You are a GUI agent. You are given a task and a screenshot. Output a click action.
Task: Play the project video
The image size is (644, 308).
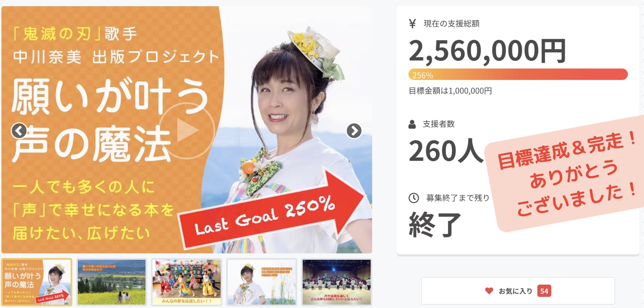coord(187,131)
